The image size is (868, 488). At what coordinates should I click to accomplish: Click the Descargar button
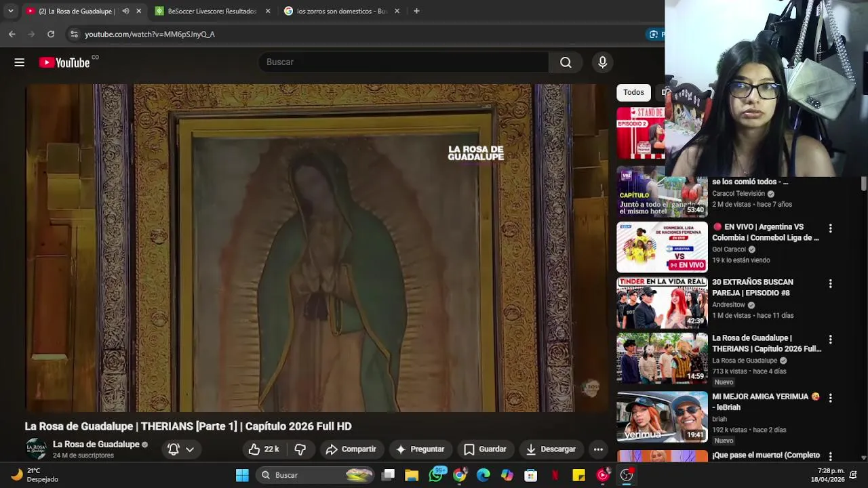pos(551,449)
